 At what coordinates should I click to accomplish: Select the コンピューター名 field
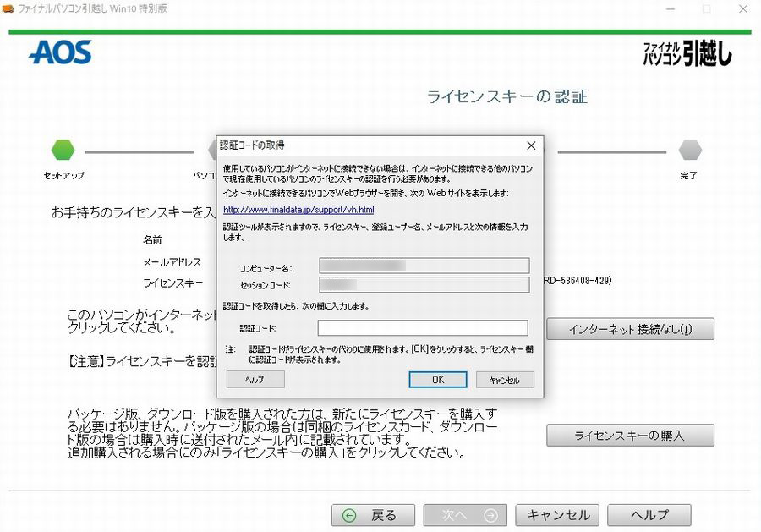pos(424,266)
